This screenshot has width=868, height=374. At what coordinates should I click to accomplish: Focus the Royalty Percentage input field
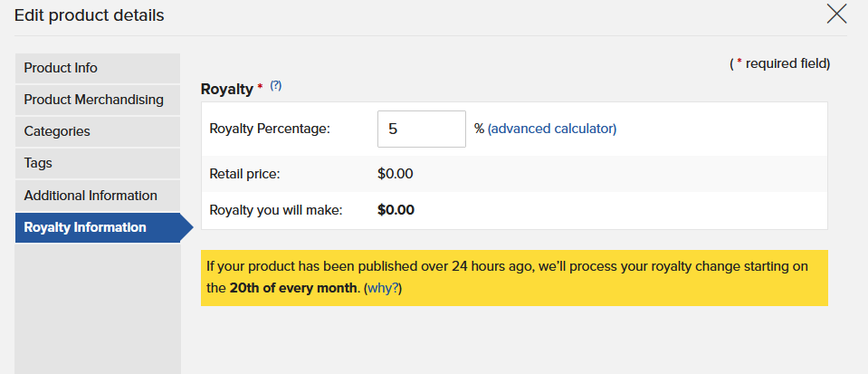pos(421,129)
